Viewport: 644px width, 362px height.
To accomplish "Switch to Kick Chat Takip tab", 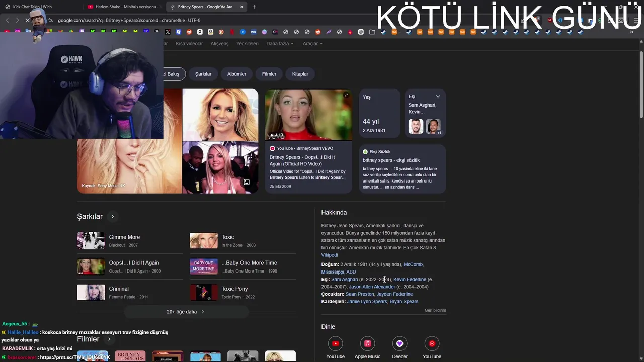I will click(40, 7).
